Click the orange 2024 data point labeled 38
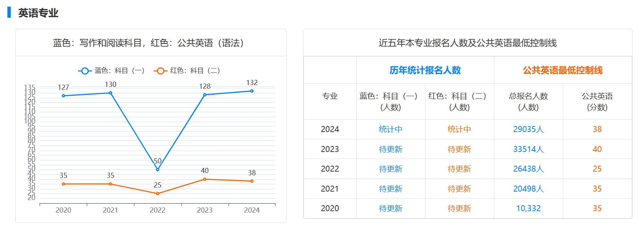 click(x=252, y=181)
